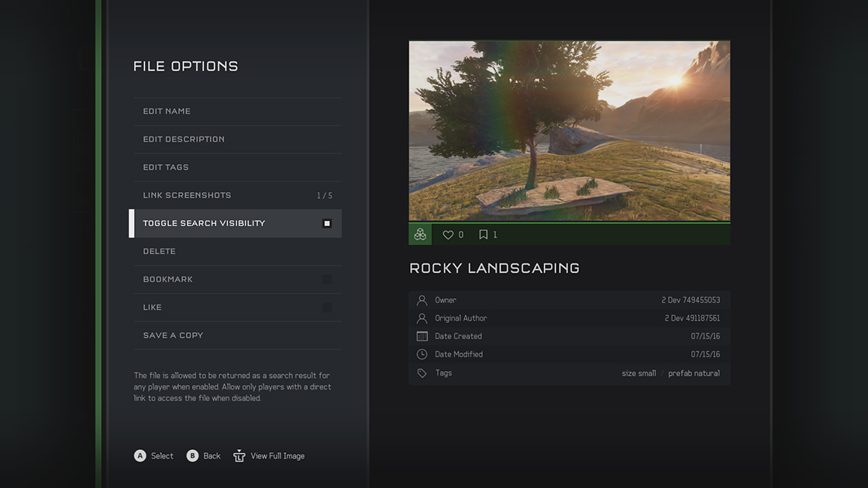
Task: Click the heart like icon under the image
Action: tap(448, 235)
